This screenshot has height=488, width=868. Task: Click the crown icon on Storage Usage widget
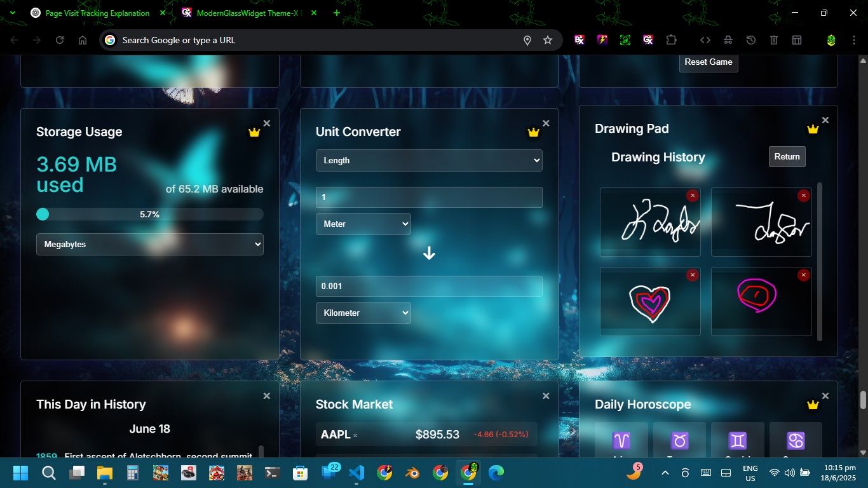click(x=254, y=132)
